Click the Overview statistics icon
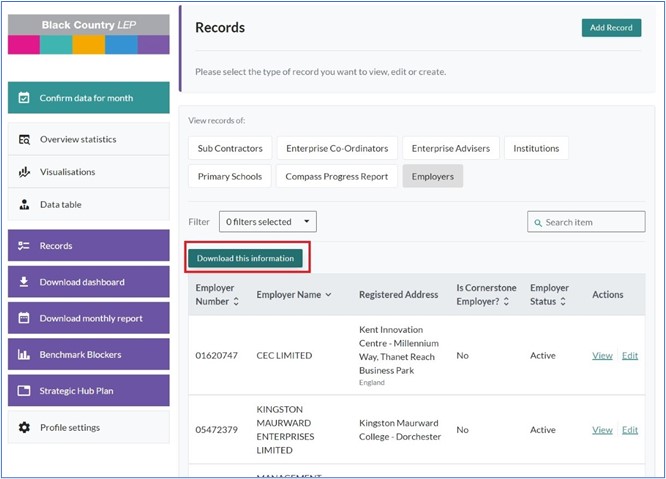 click(x=25, y=139)
